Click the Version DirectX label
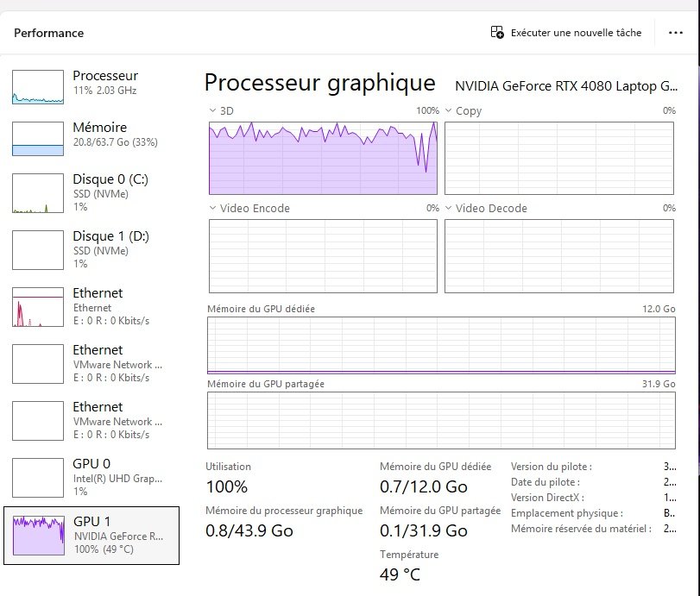This screenshot has height=596, width=700. (x=547, y=498)
